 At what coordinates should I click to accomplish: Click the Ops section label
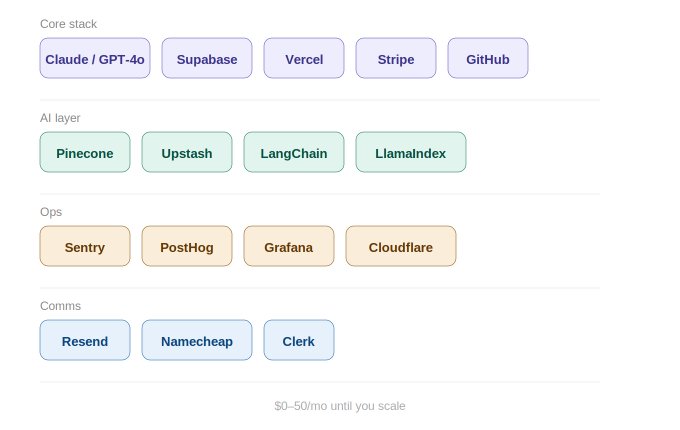point(51,211)
